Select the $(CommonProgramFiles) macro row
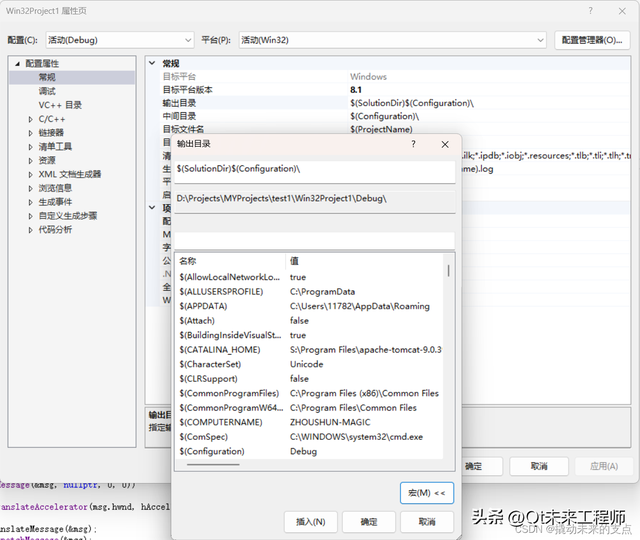This screenshot has width=640, height=540. [x=310, y=393]
